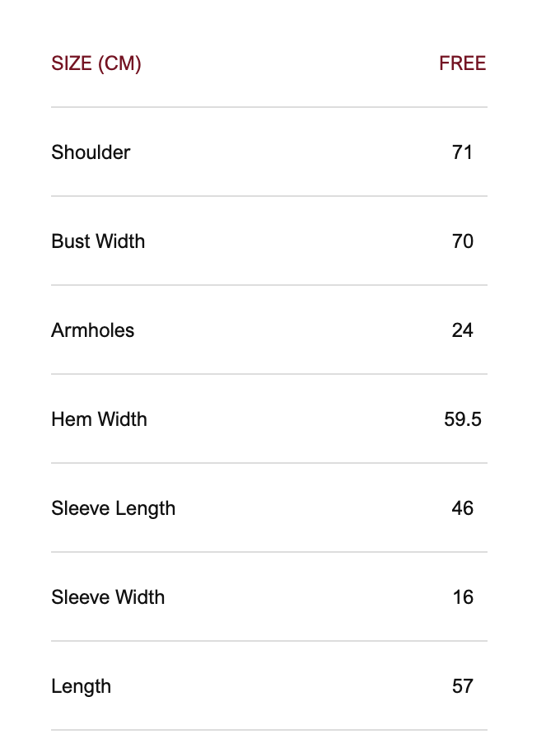This screenshot has height=753, width=560.
Task: Click the Sleeve Length value 46
Action: coord(462,508)
